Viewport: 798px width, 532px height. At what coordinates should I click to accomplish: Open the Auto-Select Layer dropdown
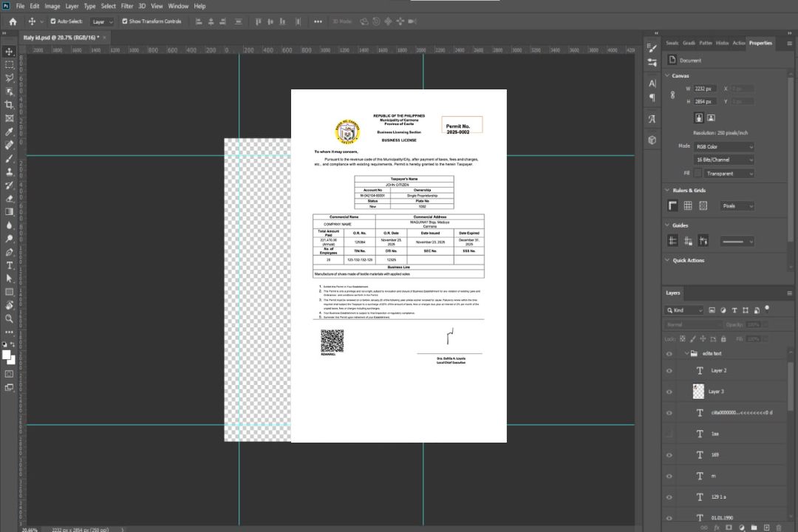(x=102, y=22)
